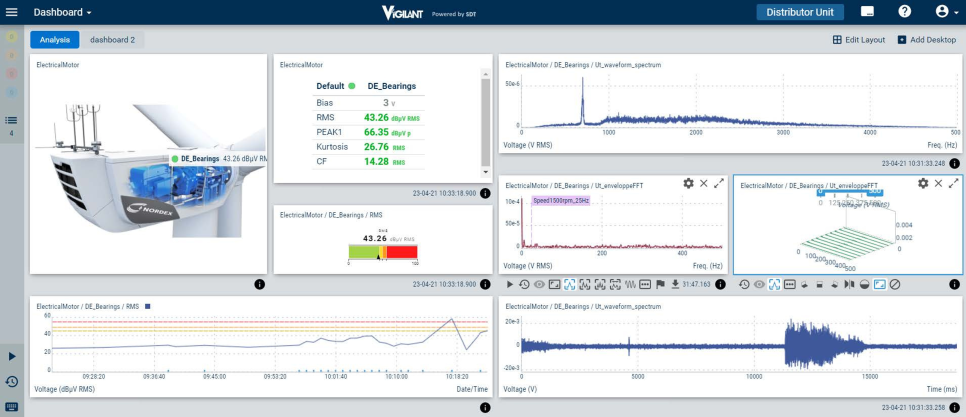Image resolution: width=966 pixels, height=417 pixels.
Task: Click the Add Desktop button
Action: click(926, 40)
